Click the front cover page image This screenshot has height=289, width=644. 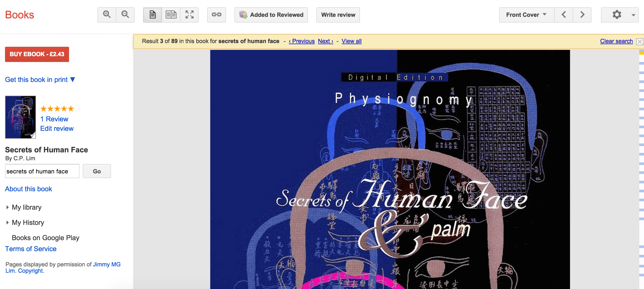390,169
